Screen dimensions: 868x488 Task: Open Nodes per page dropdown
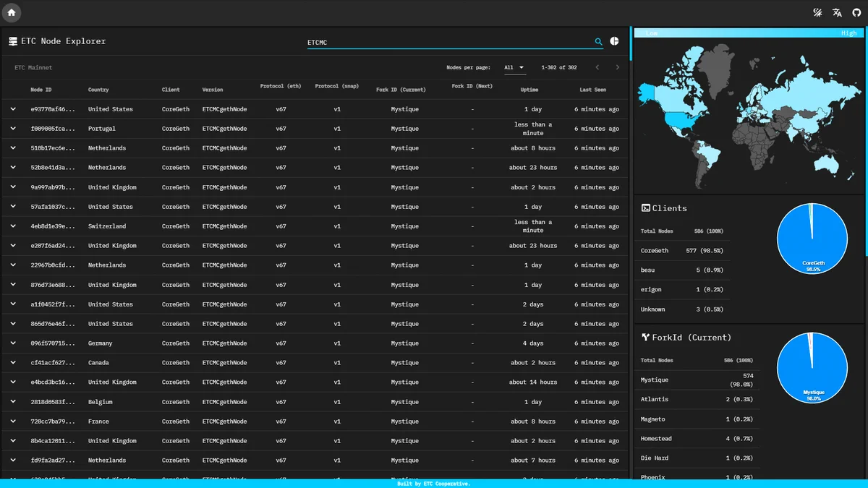[x=514, y=67]
